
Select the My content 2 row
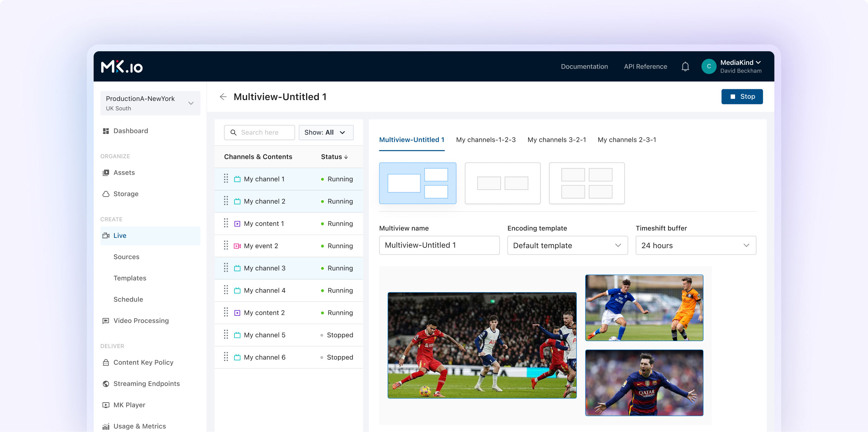289,313
